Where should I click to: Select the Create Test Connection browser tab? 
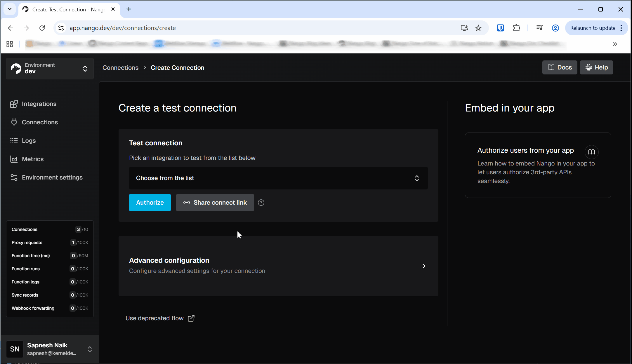64,9
